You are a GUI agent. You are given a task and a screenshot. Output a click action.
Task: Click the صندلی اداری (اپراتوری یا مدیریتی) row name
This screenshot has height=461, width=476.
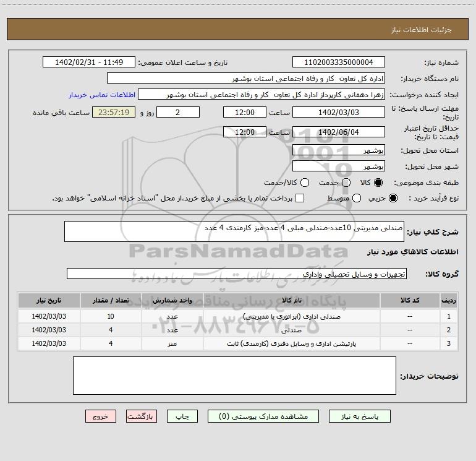(x=291, y=316)
